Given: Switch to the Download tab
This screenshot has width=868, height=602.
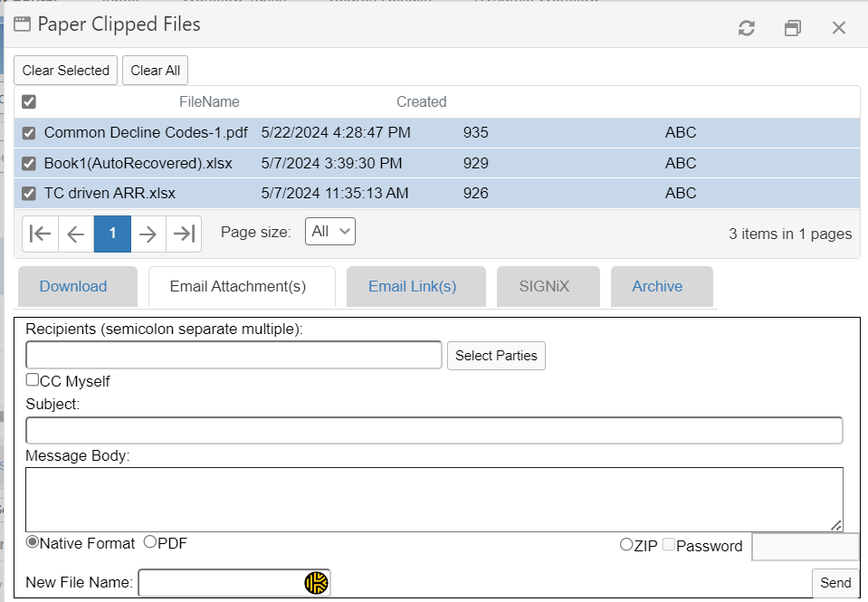Looking at the screenshot, I should (73, 286).
